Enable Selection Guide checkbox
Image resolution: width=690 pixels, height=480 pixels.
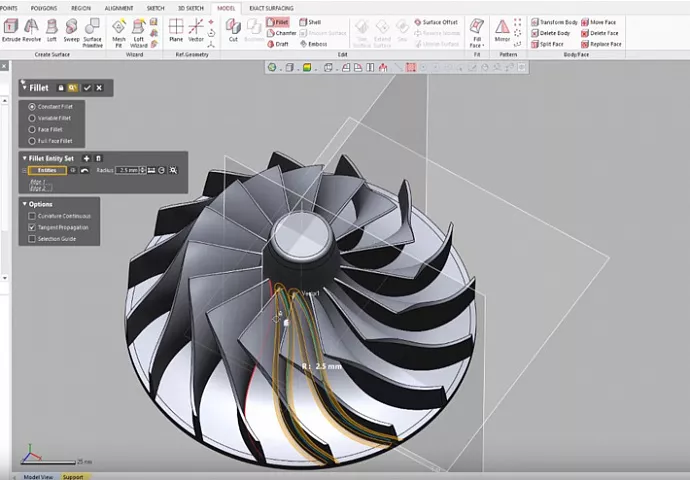[x=32, y=239]
